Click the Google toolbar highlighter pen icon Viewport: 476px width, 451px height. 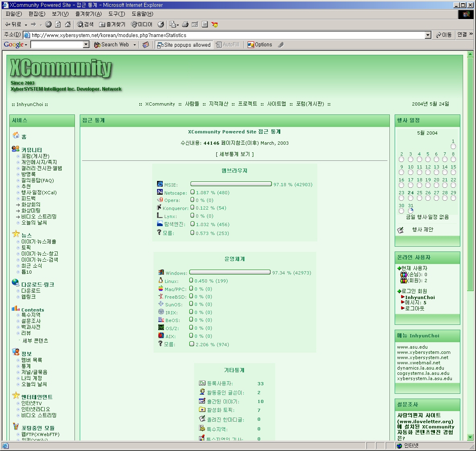pos(281,45)
